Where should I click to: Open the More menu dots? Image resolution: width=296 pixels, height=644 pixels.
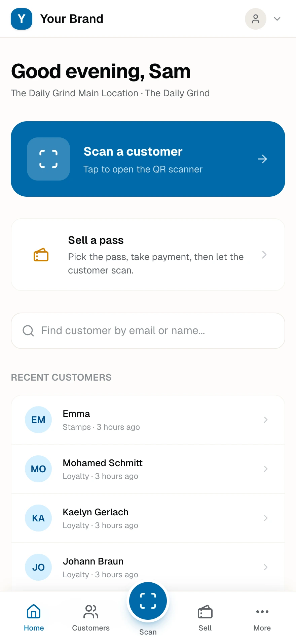coord(262,612)
